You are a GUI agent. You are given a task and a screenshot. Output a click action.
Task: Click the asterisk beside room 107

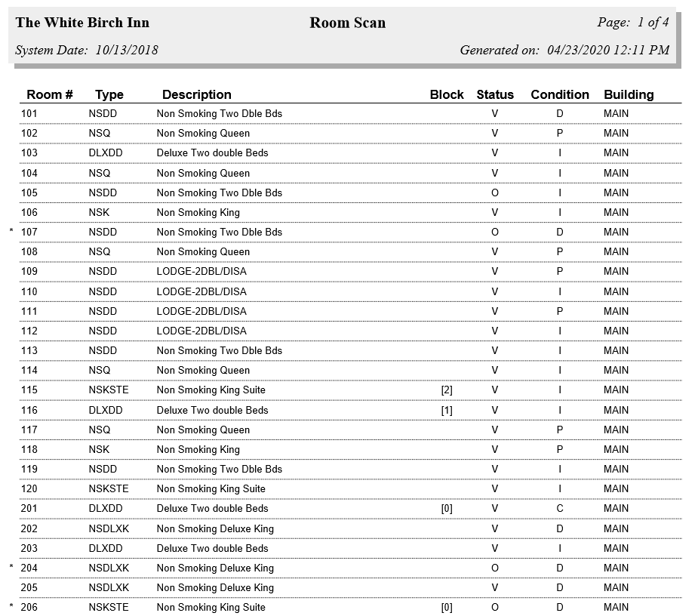pos(11,230)
